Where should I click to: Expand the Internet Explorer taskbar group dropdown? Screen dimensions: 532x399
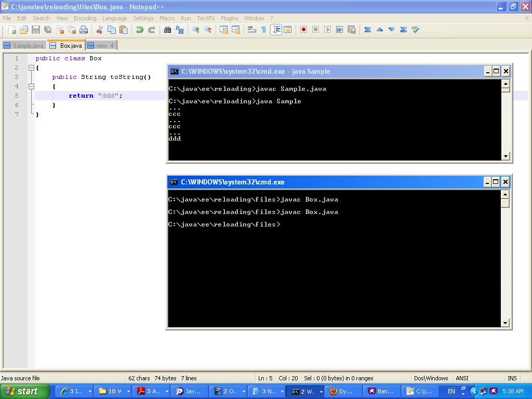(x=90, y=391)
